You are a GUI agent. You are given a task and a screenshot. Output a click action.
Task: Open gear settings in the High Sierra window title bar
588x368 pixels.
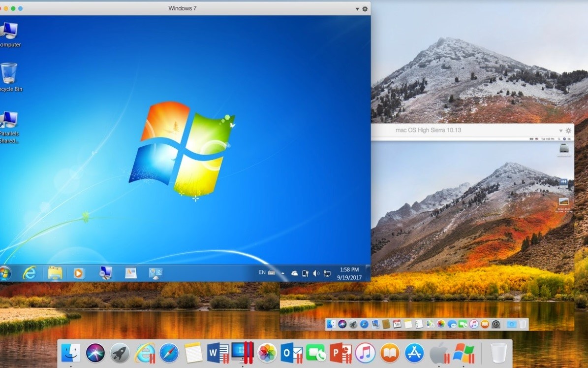tap(568, 131)
